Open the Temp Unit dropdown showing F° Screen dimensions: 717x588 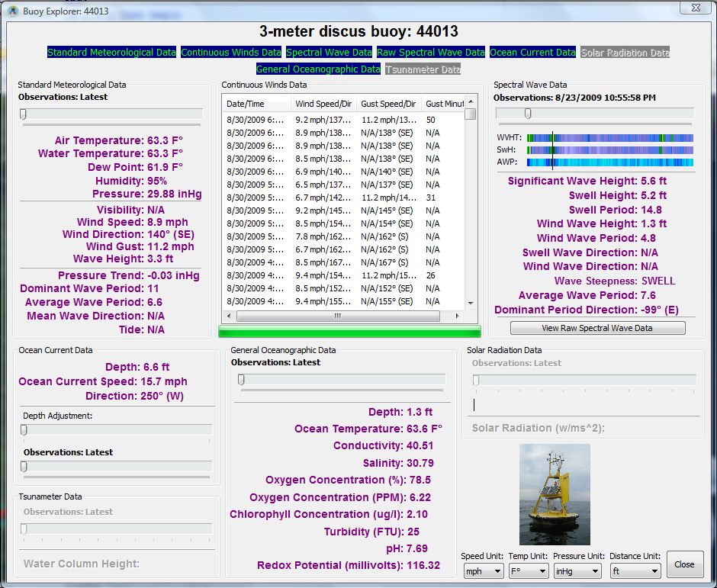point(529,570)
